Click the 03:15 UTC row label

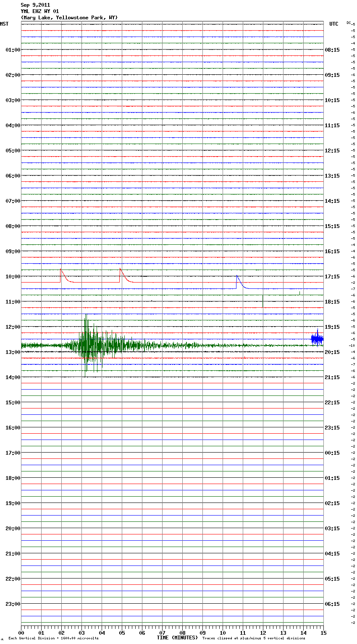pos(332,528)
